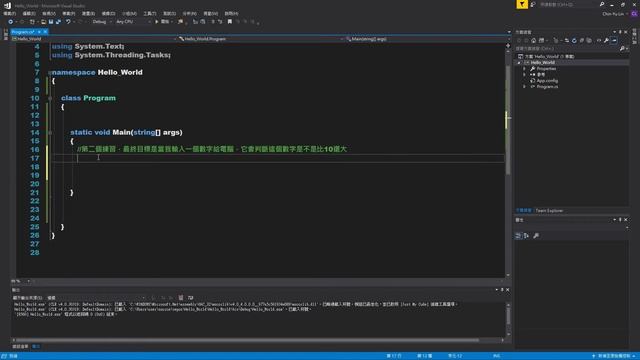Viewport: 640px width, 360px height.
Task: Switch to the Team Explorer tab
Action: tap(549, 211)
